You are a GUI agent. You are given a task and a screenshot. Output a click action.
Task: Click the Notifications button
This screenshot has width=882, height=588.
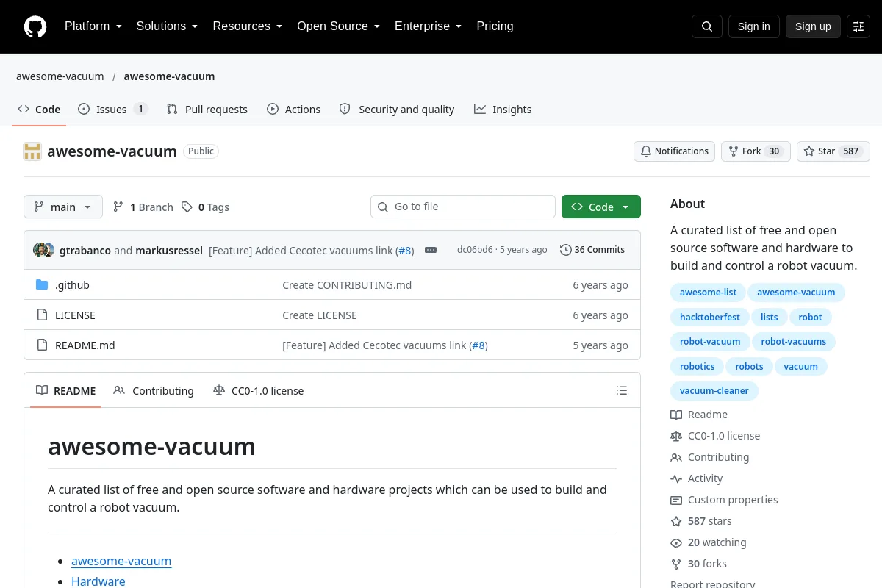[x=675, y=151]
